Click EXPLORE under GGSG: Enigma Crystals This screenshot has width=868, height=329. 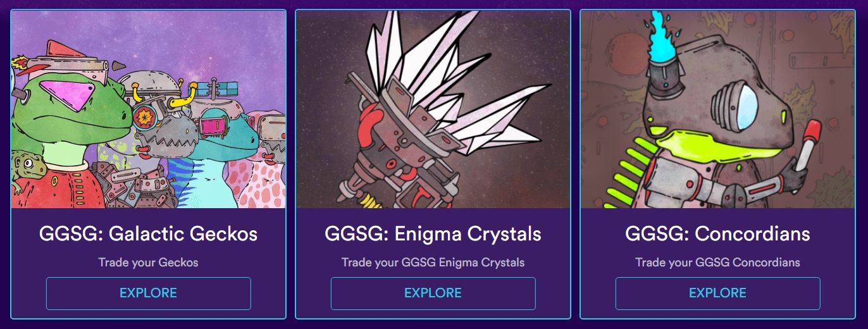(x=433, y=294)
